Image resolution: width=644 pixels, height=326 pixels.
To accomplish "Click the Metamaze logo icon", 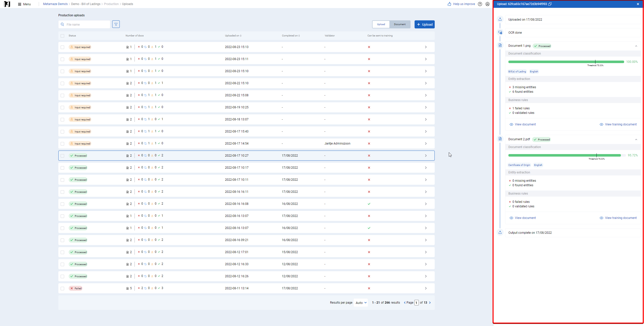I will [x=7, y=4].
